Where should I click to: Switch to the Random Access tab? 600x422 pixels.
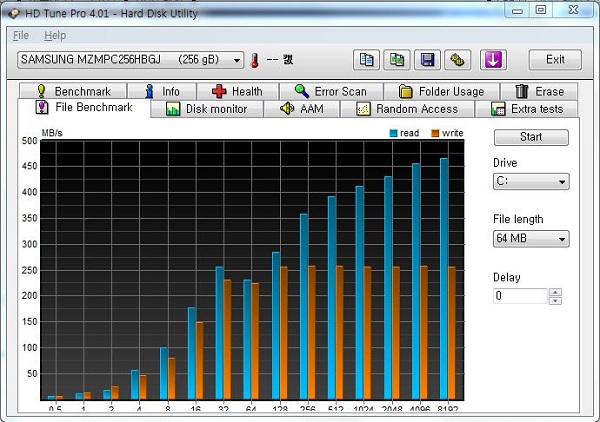pyautogui.click(x=407, y=109)
